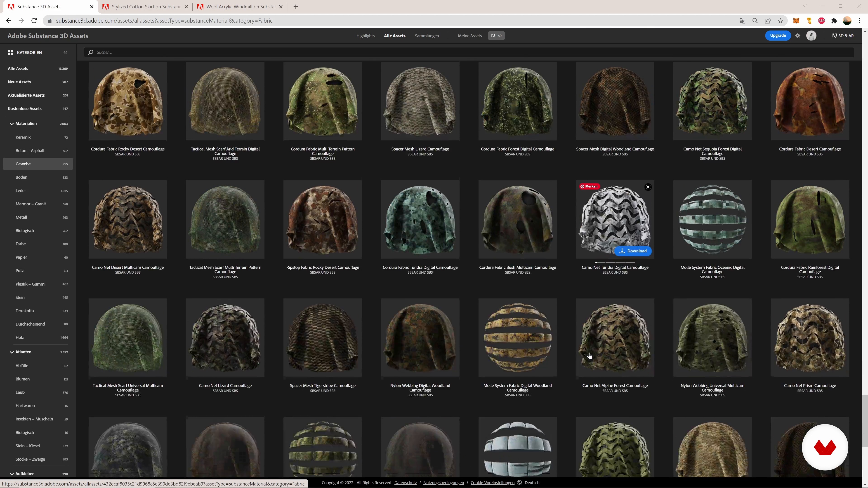
Task: Select Leder subcategory
Action: tap(38, 191)
